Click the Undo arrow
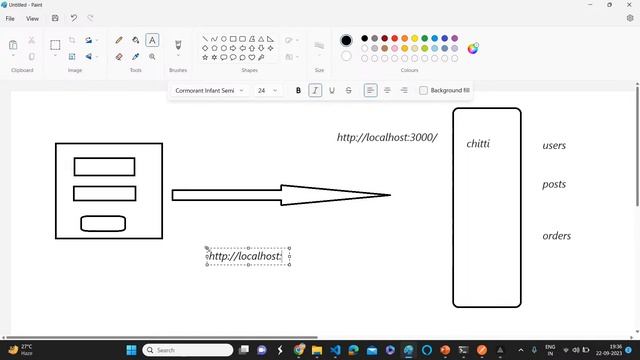Image resolution: width=640 pixels, height=360 pixels. (73, 18)
